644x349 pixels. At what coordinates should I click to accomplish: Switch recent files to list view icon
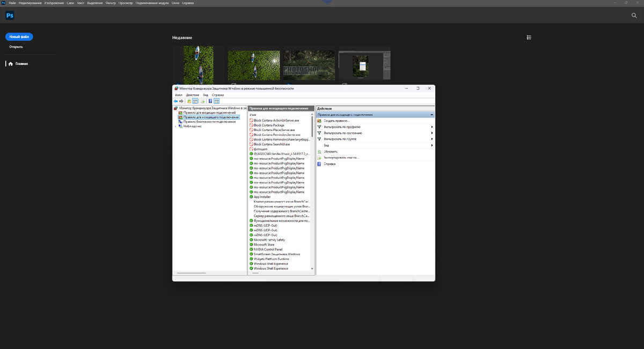[x=529, y=38]
